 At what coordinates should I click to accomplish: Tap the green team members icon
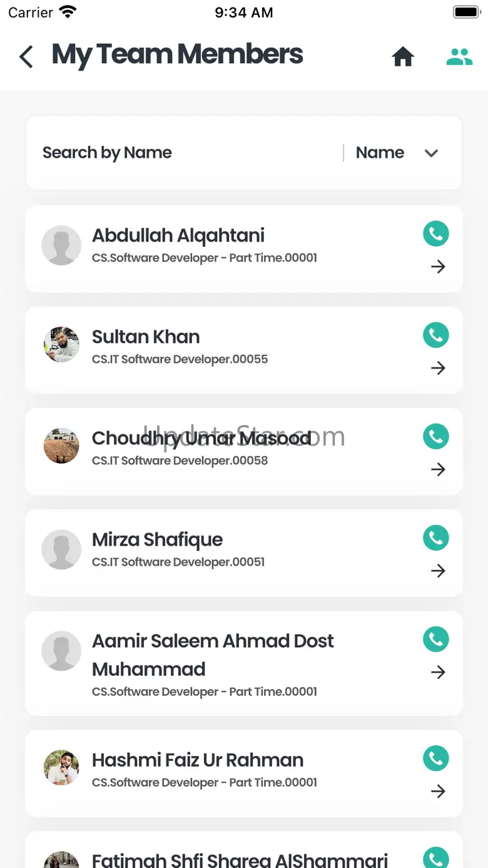(x=459, y=57)
